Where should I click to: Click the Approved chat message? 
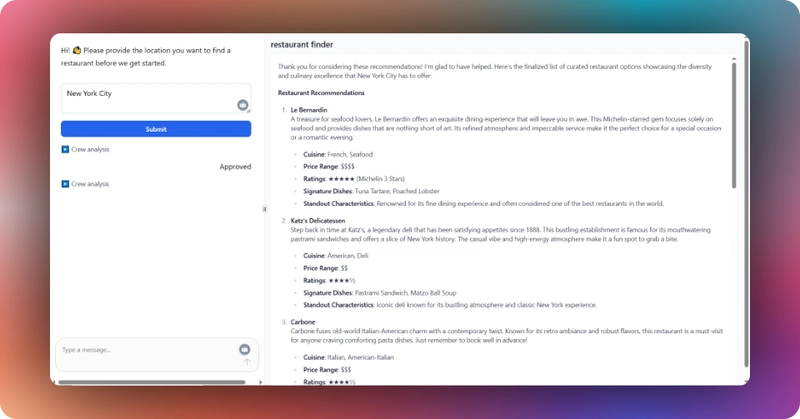[235, 167]
